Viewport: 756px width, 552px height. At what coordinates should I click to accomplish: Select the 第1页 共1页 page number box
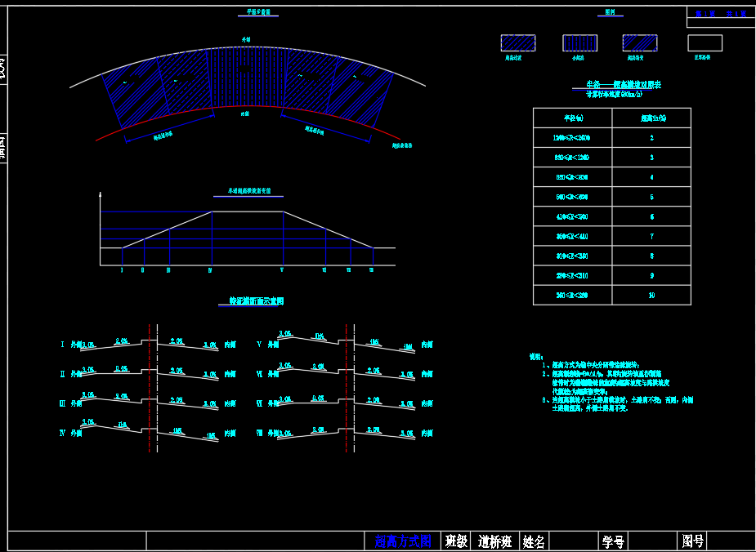point(720,14)
